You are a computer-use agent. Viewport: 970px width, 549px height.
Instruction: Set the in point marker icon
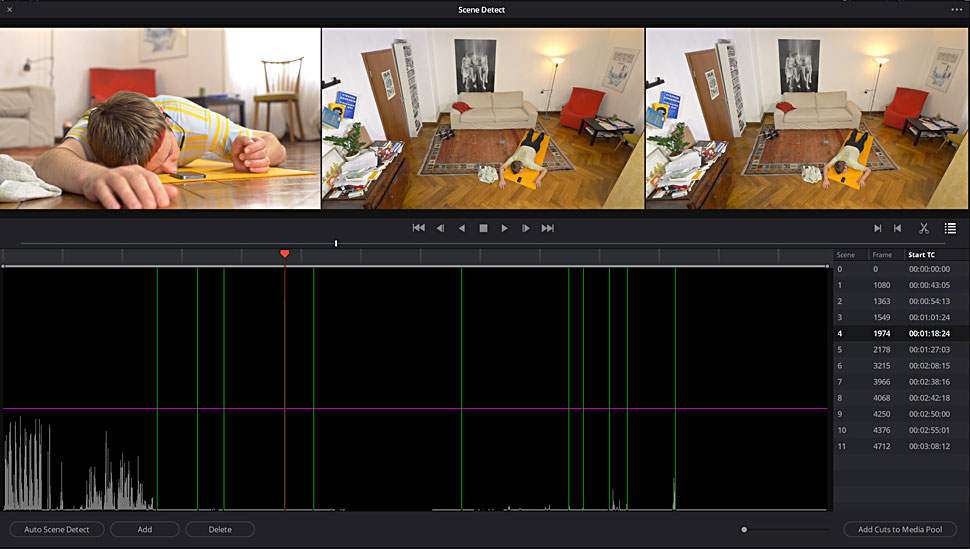877,228
